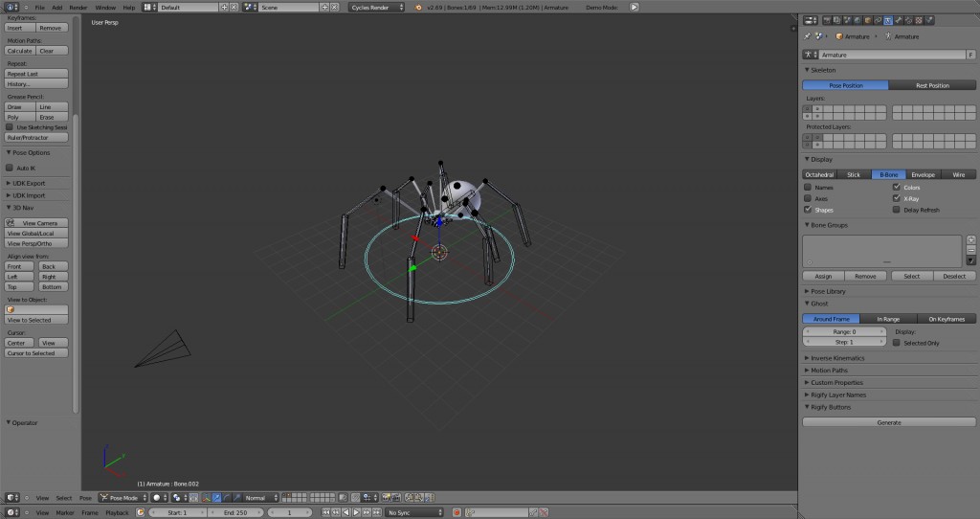Click the add bone group plus icon
The height and width of the screenshot is (519, 980).
[970, 239]
